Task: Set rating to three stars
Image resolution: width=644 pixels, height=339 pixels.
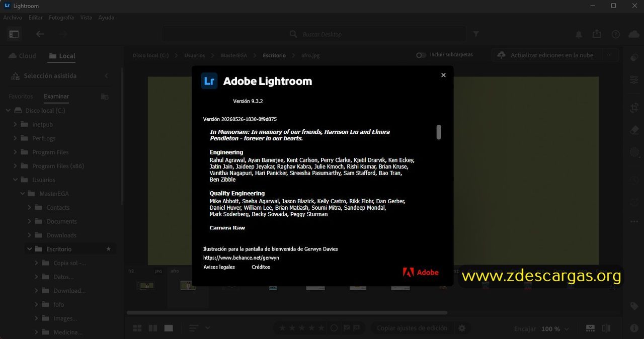Action: (302, 328)
